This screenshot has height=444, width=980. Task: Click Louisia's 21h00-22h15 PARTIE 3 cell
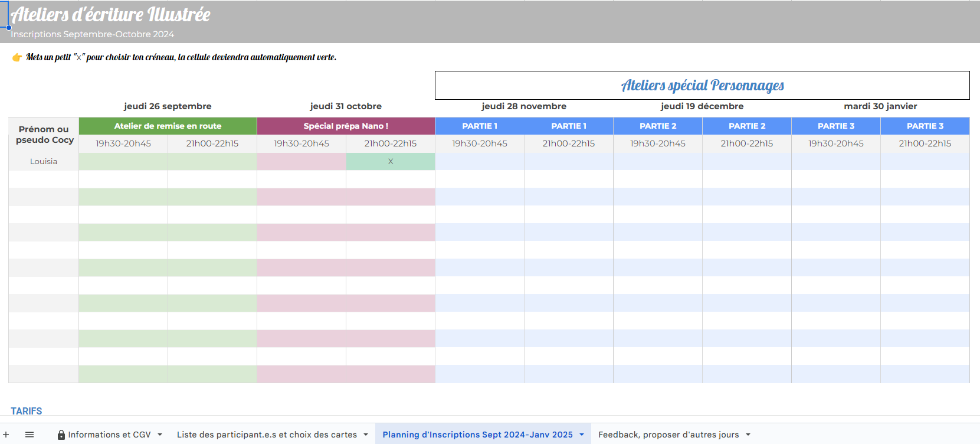925,161
